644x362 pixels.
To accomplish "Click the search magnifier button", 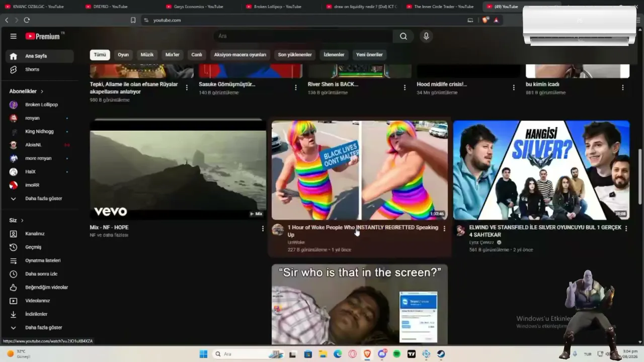I will [x=404, y=36].
